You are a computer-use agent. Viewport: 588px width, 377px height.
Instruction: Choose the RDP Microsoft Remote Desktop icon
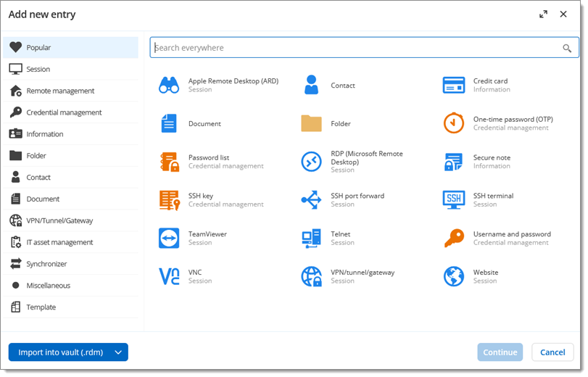click(x=311, y=162)
